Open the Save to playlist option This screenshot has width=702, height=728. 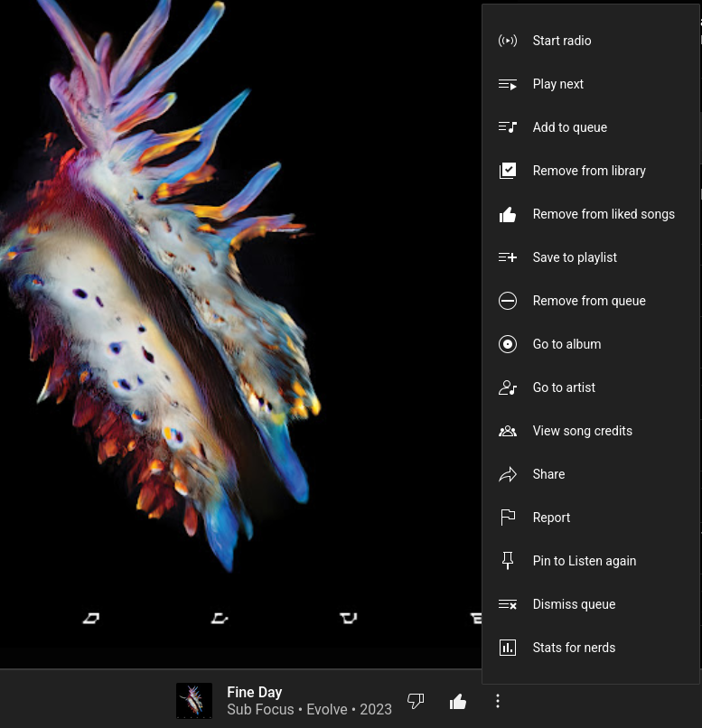(x=574, y=257)
